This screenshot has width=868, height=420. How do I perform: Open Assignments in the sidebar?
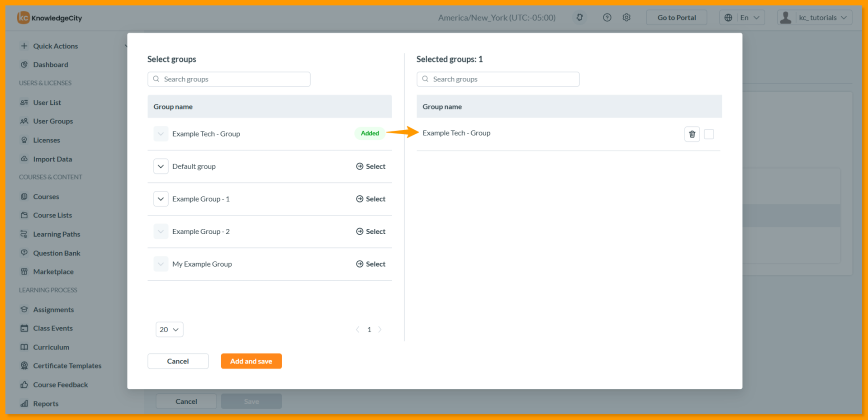[x=53, y=310]
